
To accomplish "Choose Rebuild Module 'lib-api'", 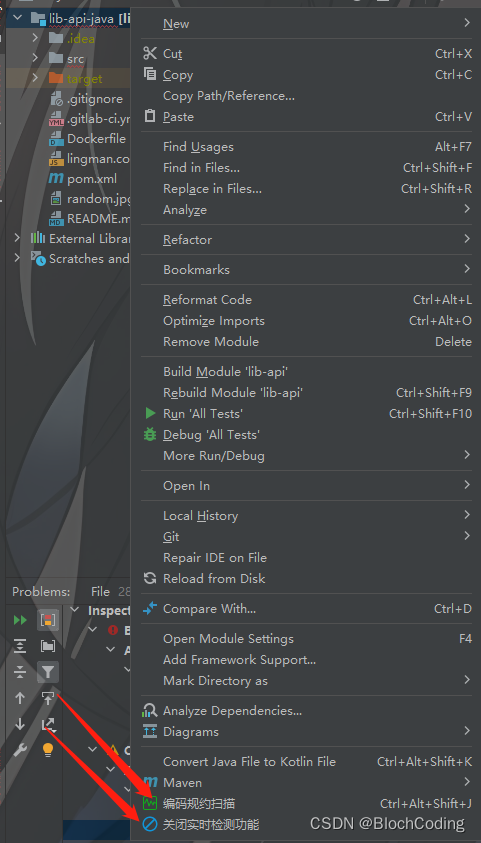I will click(306, 392).
